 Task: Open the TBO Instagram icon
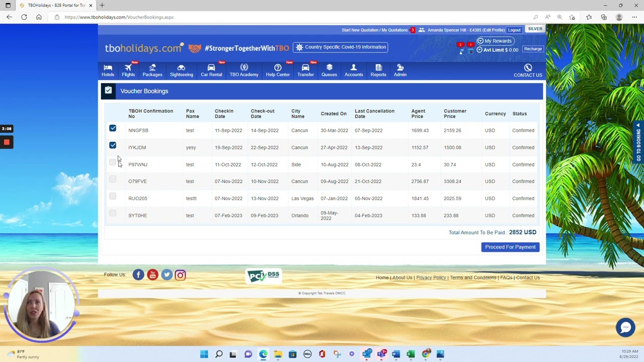(x=180, y=275)
